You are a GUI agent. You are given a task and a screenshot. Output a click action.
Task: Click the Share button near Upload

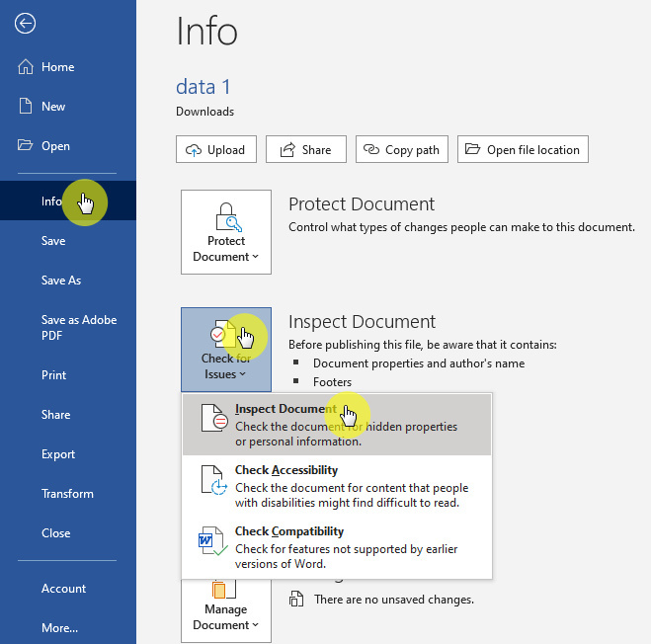pos(306,149)
